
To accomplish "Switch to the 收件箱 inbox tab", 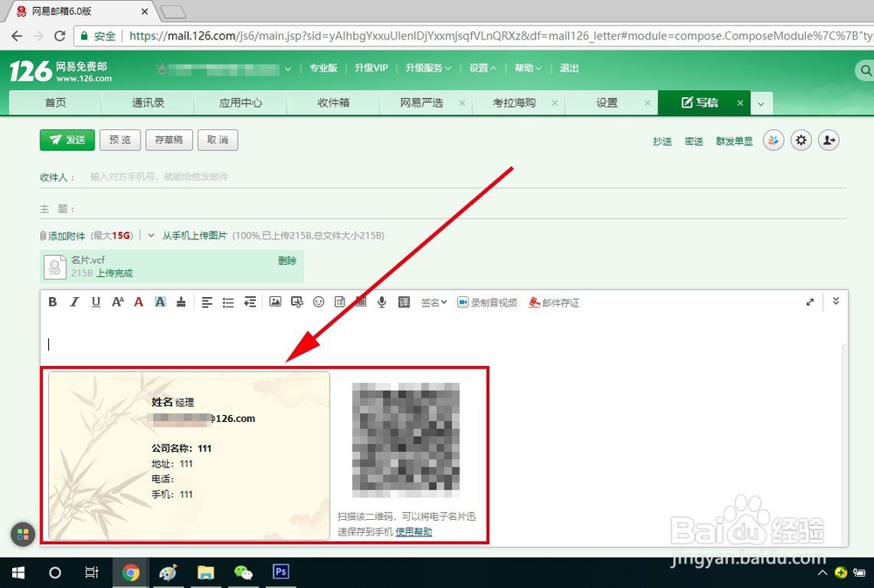I will [x=333, y=102].
